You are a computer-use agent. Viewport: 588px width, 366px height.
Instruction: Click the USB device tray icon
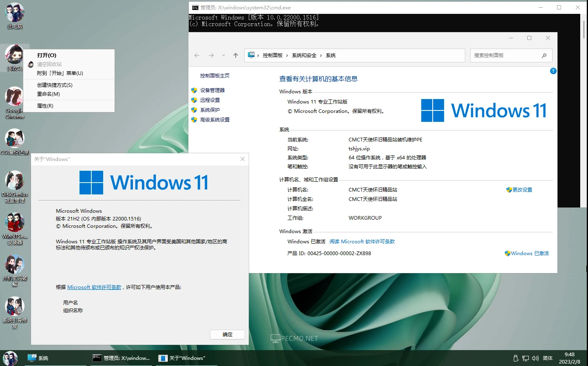(516, 358)
